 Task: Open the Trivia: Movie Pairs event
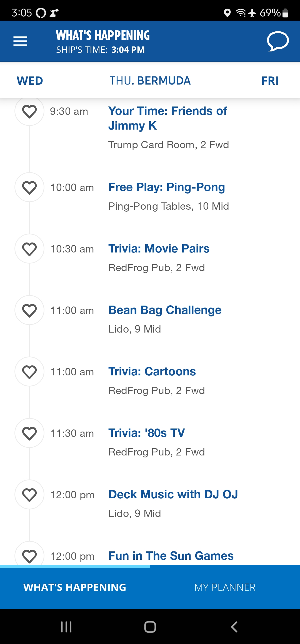(159, 249)
